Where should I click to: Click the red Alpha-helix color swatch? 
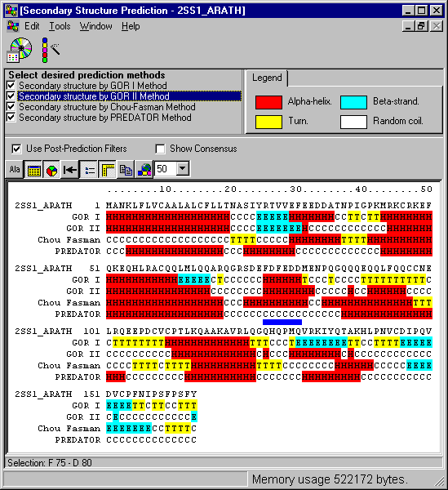click(x=268, y=102)
